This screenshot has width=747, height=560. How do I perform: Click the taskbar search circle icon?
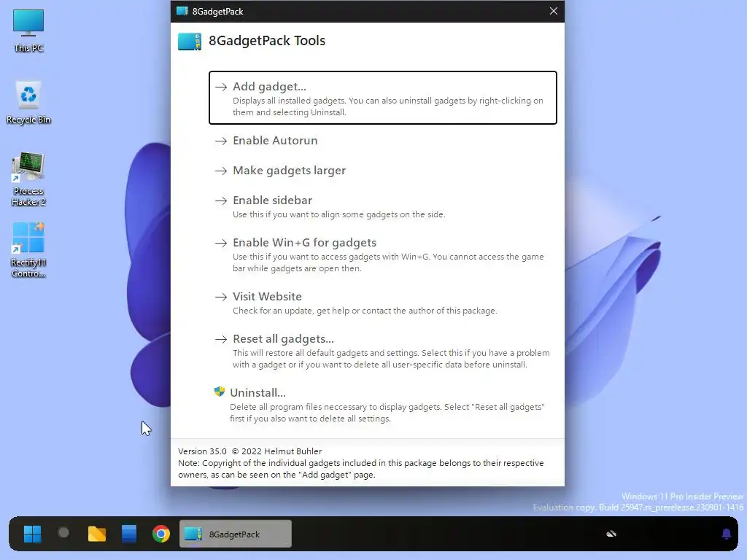point(64,533)
